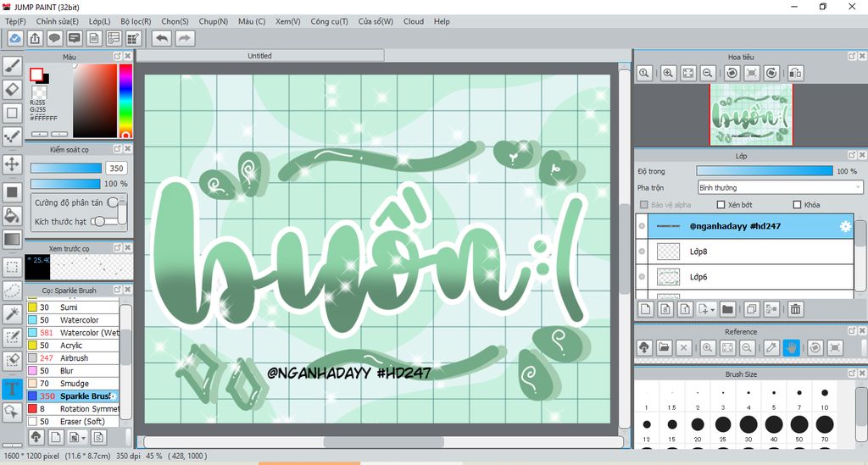Delete the selected layer with trash icon
868x465 pixels.
(795, 310)
